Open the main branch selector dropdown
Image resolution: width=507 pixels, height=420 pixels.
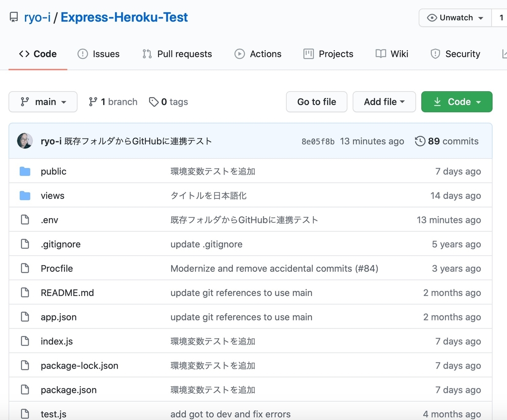(x=43, y=102)
